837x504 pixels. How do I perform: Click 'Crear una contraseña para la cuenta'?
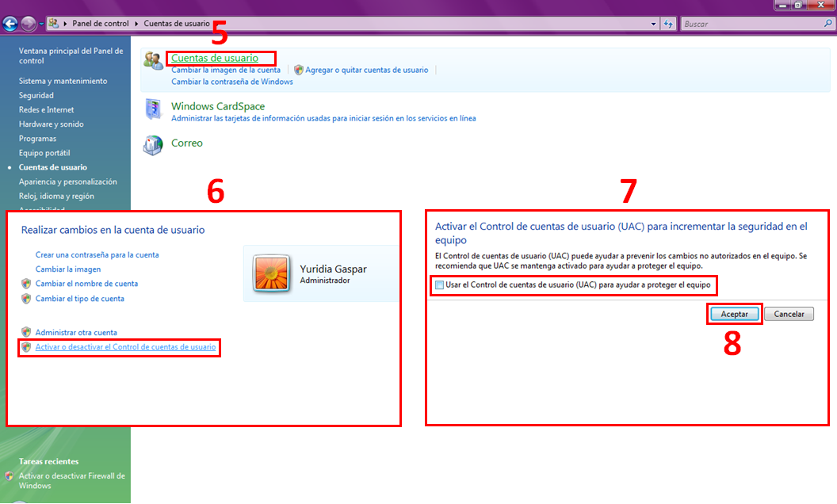point(97,255)
